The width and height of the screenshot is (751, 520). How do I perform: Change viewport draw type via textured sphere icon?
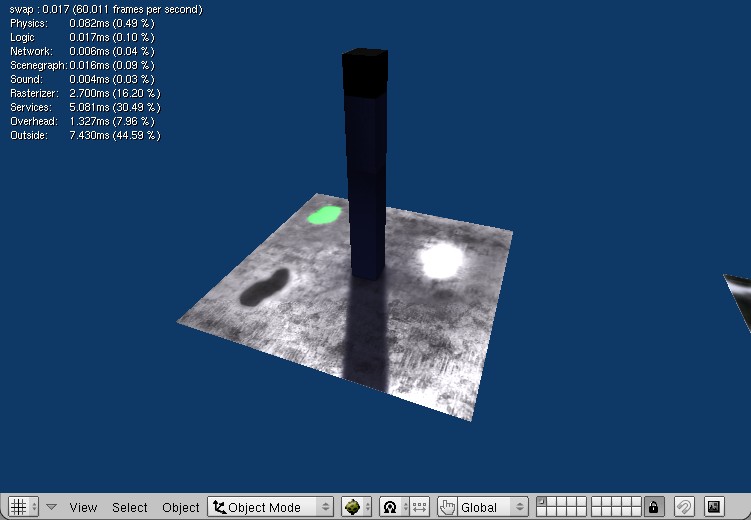pos(356,507)
